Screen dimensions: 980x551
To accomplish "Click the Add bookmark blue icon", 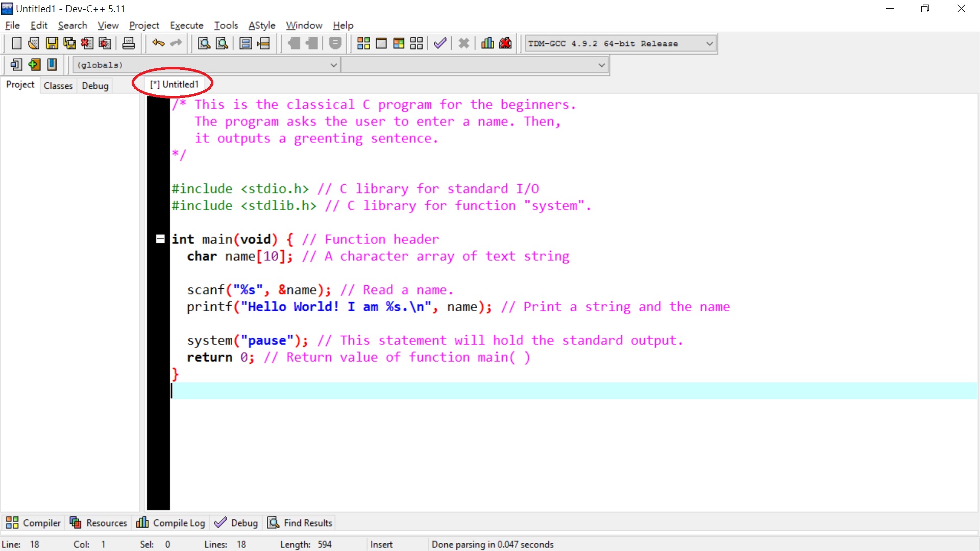I will pyautogui.click(x=52, y=65).
